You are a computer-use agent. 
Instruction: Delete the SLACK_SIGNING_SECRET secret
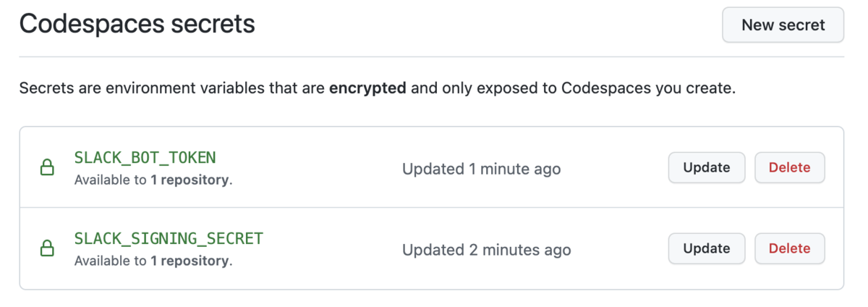(789, 248)
